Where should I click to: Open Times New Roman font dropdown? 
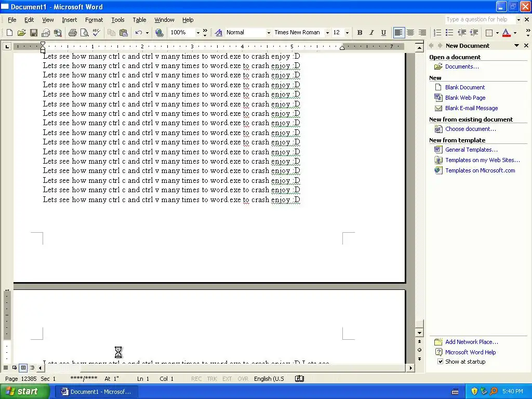tap(327, 33)
